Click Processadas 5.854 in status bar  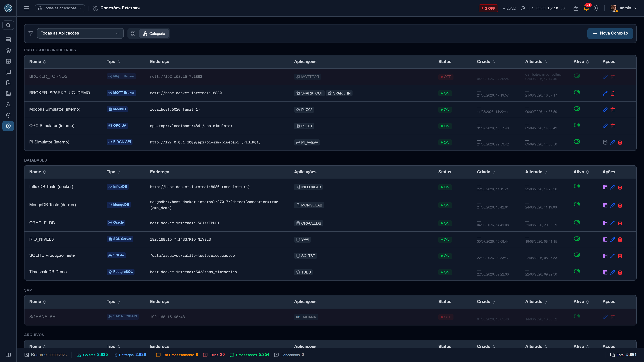250,355
